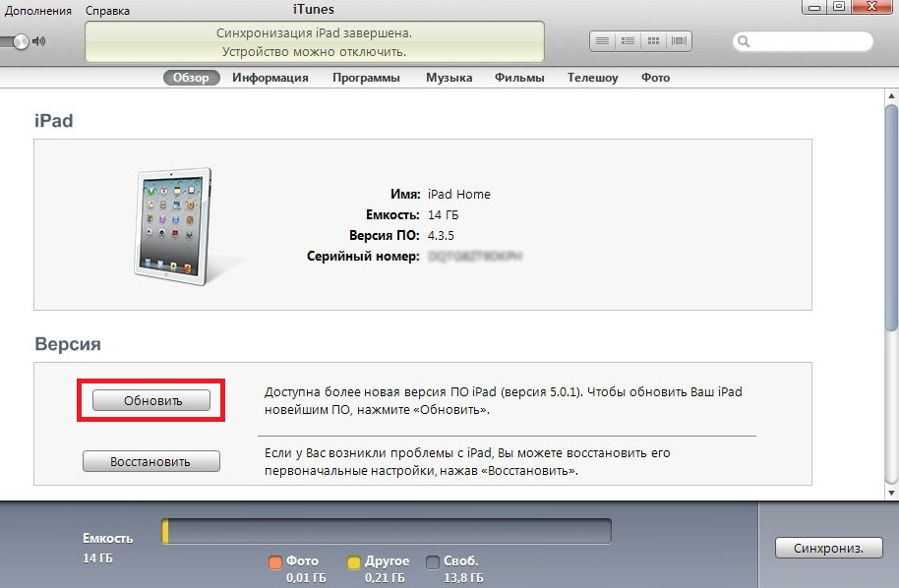This screenshot has height=588, width=899.
Task: Click the scrollbar up arrow
Action: (891, 95)
